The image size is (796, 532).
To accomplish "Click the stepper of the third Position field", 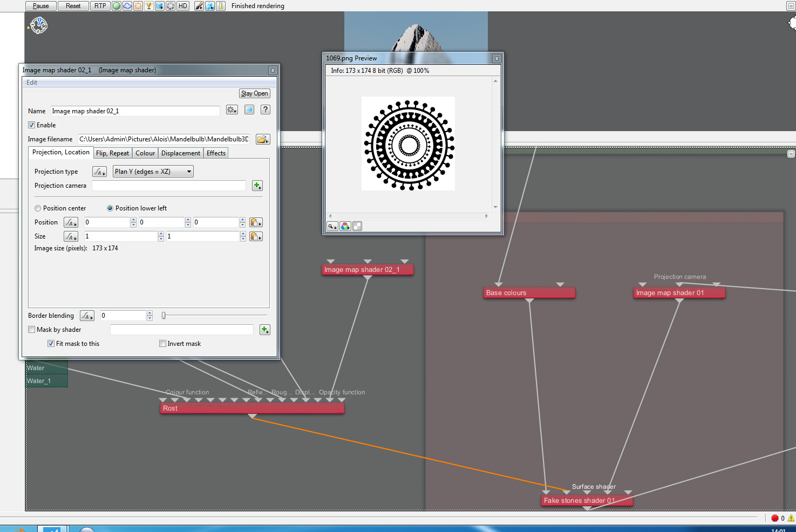I will click(x=242, y=222).
